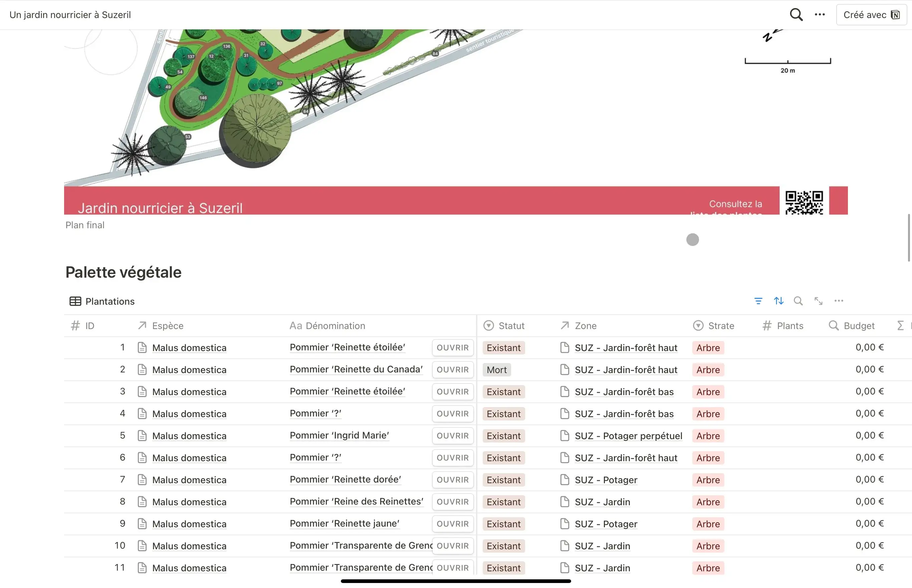The height and width of the screenshot is (588, 912).
Task: Select the Plantations table view tab
Action: (102, 301)
